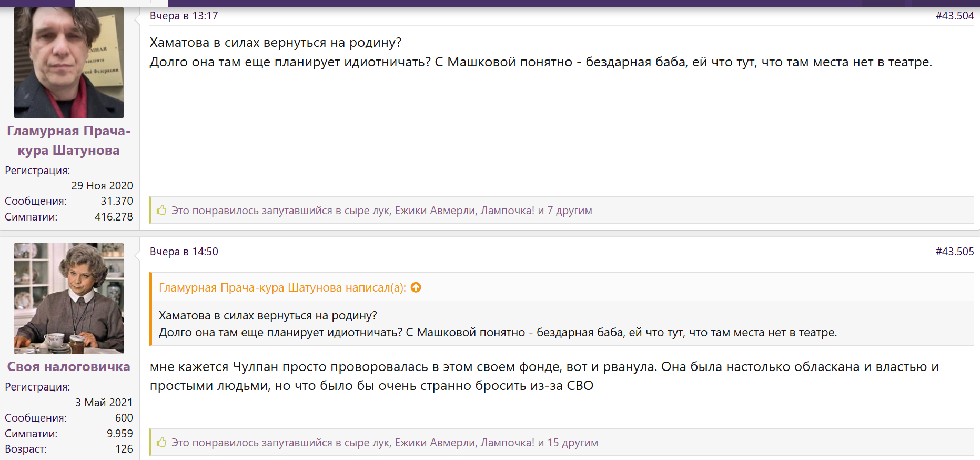Open permalink for post #43.505

point(954,252)
